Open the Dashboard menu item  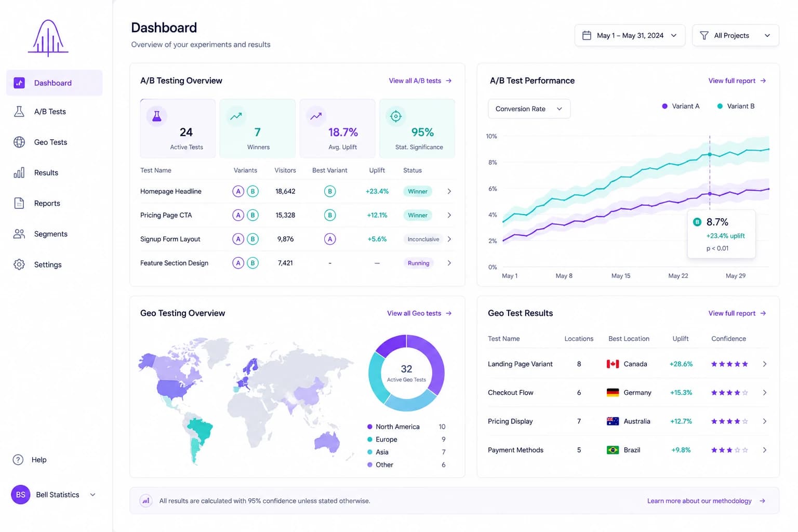(55, 83)
